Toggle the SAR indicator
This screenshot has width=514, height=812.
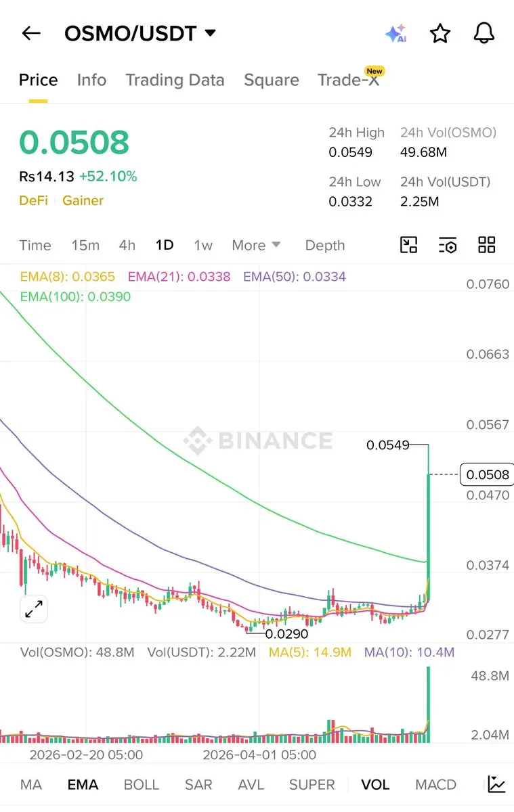coord(198,784)
